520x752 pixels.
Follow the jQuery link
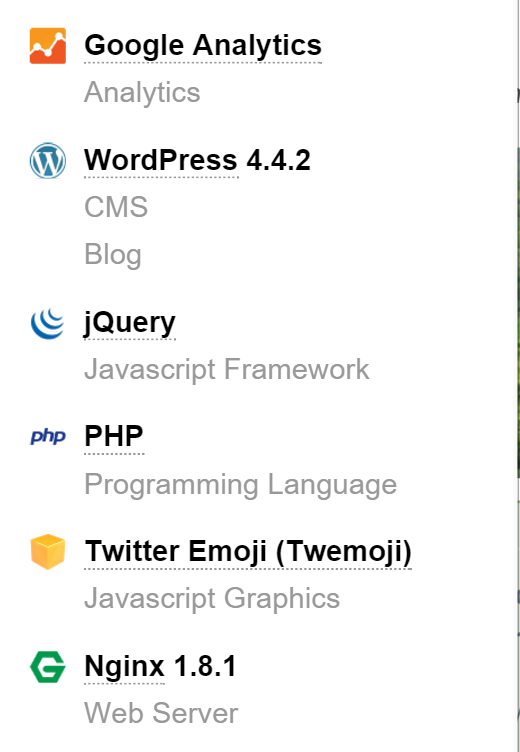[x=130, y=323]
